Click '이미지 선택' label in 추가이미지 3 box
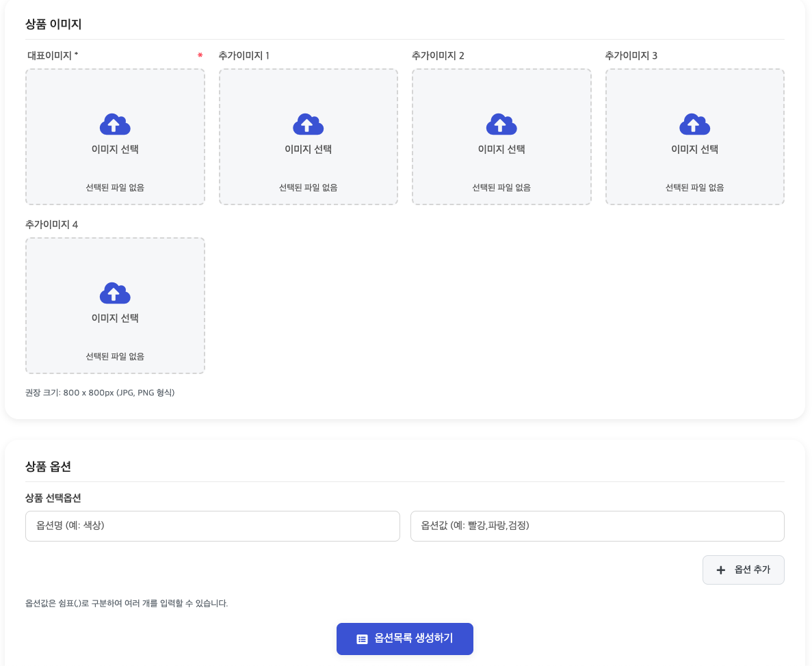 tap(694, 149)
